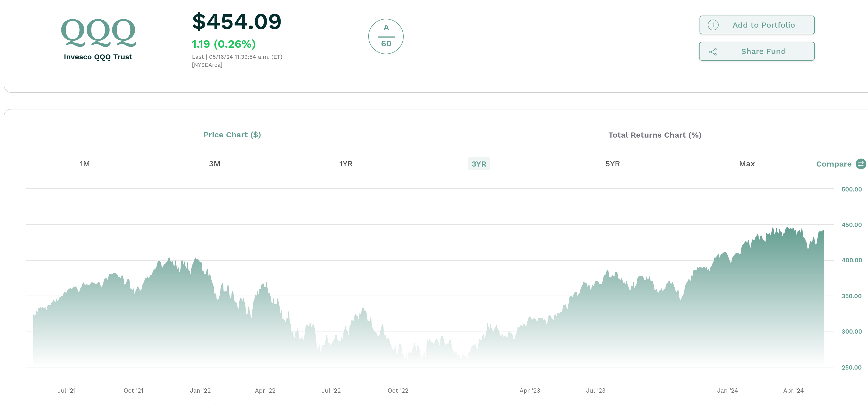Viewport: 868px width, 405px height.
Task: Click the price chart peak near Jan '22
Action: coord(196,259)
